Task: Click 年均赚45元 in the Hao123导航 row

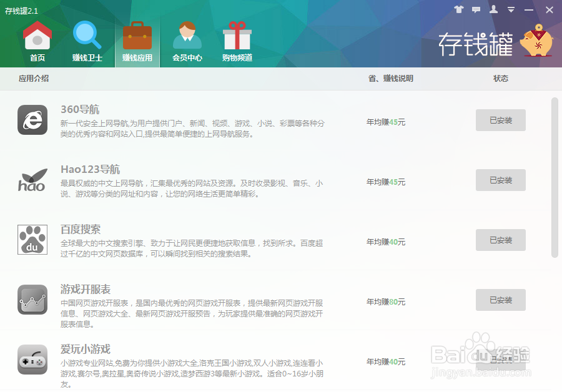Action: pos(386,182)
